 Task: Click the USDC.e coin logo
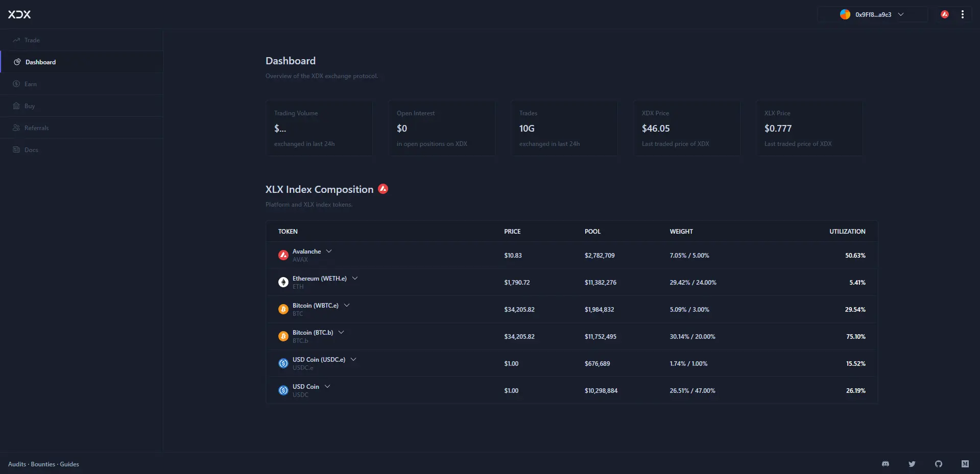click(283, 363)
